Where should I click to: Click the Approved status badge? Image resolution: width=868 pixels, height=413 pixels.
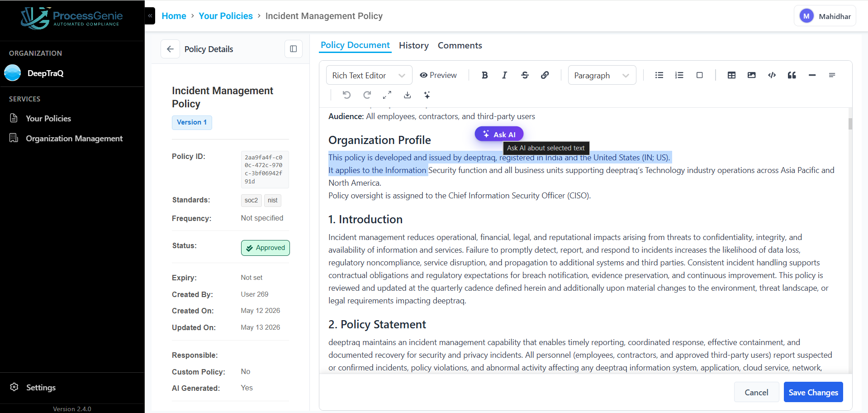coord(266,248)
